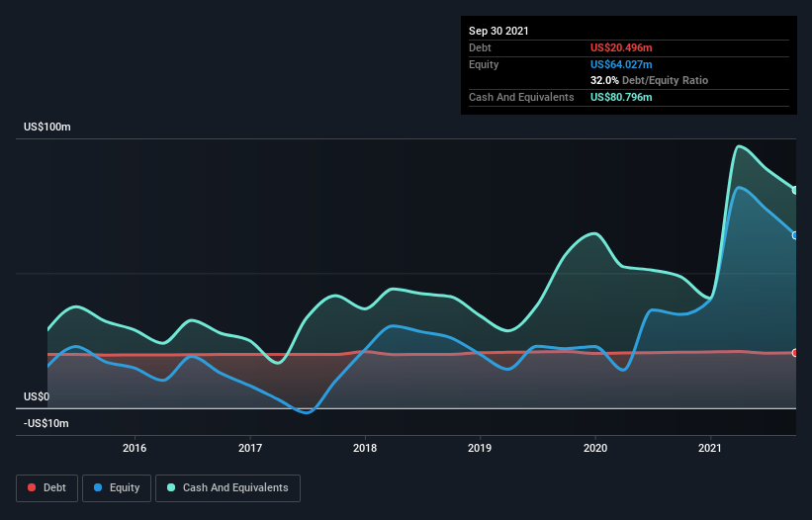Click Cash And Equivalents label in tooltip
Viewport: 812px width, 520px height.
point(521,97)
